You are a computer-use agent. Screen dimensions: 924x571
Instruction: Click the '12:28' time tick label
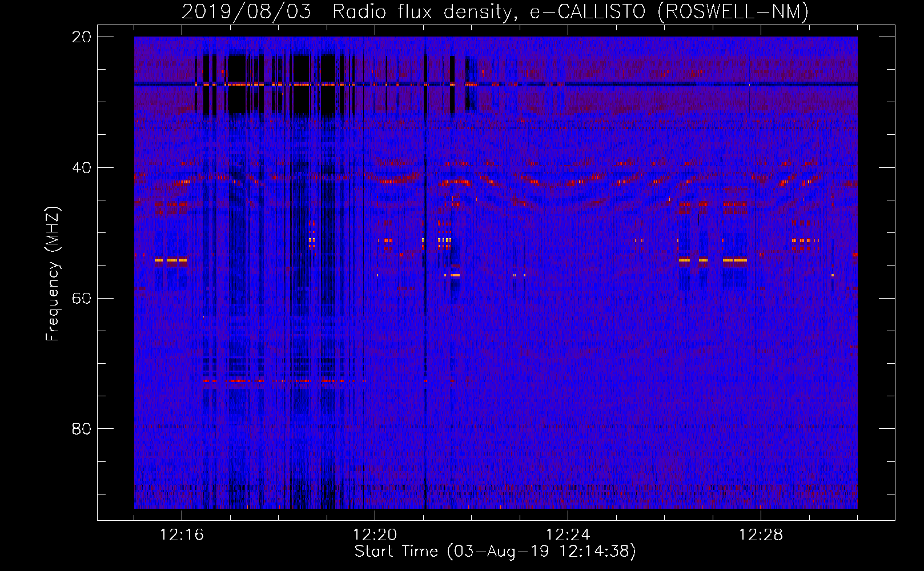[761, 535]
